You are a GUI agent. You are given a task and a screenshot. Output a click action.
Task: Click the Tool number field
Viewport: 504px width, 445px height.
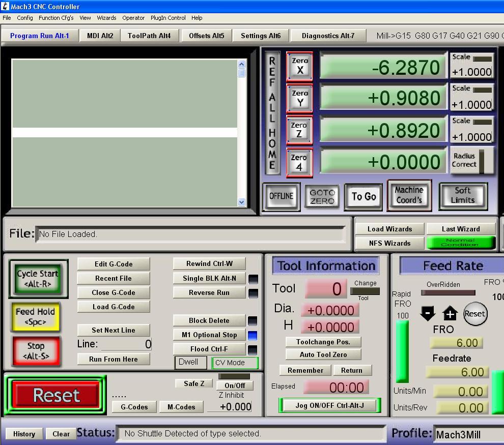coord(326,289)
